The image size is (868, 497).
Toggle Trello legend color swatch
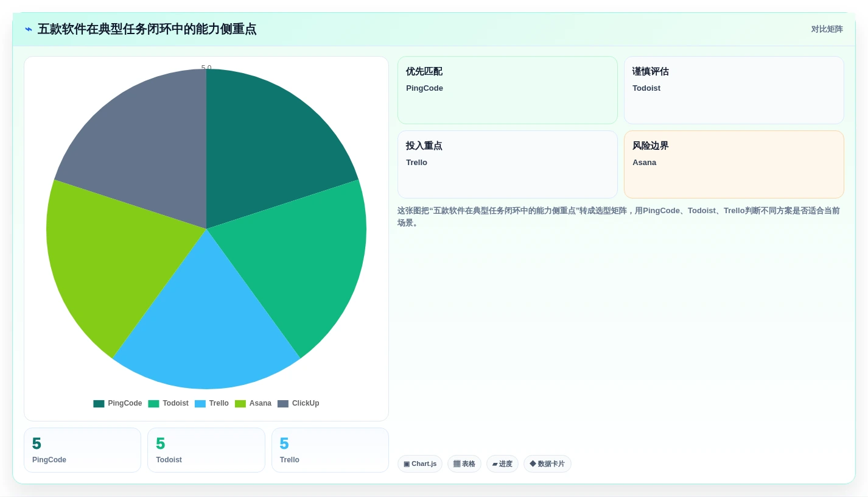click(200, 404)
